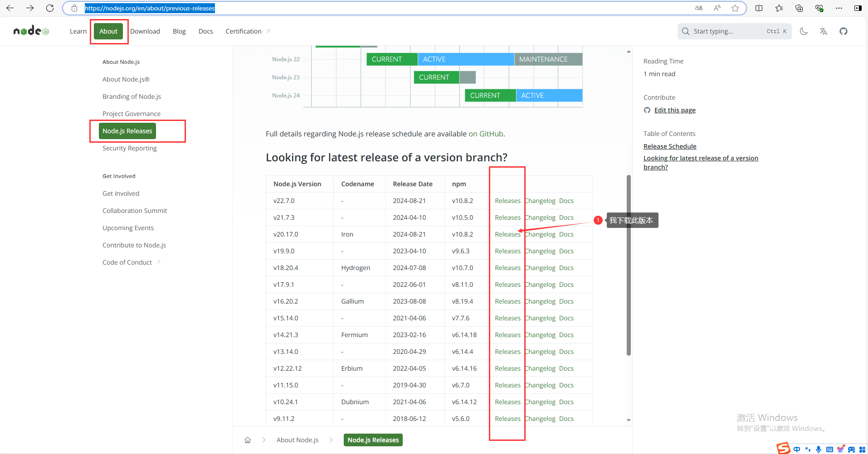The width and height of the screenshot is (868, 454).
Task: Click the scroll down arrow of content
Action: [629, 420]
